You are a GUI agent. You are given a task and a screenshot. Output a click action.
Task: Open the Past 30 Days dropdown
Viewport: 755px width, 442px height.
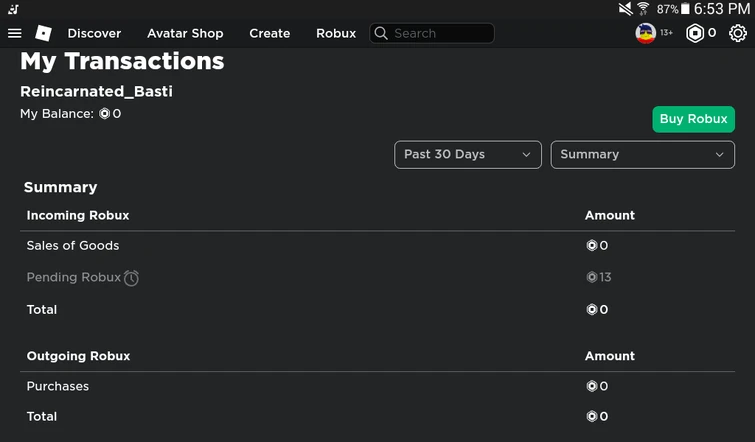[x=468, y=154]
